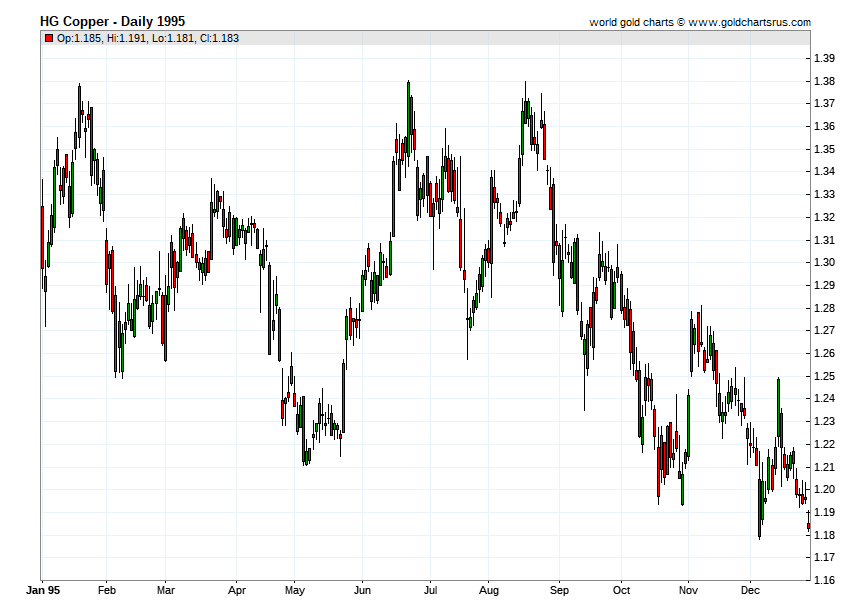Viewport: 850px width, 616px height.
Task: Click the 1.33 price axis label
Action: point(825,194)
